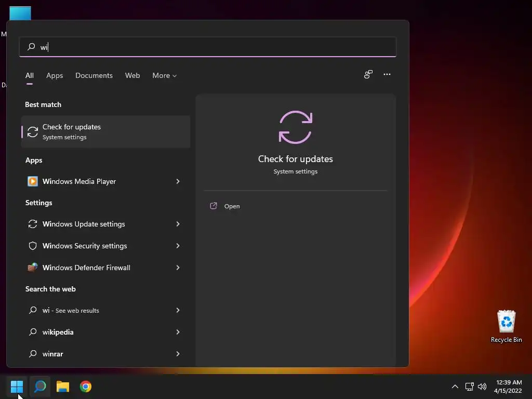
Task: Expand the 'wi' web results chevron
Action: [x=178, y=310]
